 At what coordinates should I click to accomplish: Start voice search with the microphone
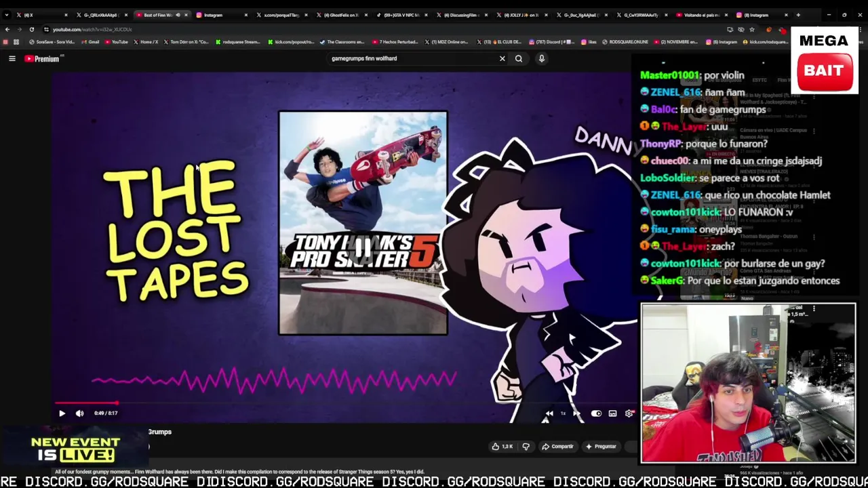[x=541, y=59]
